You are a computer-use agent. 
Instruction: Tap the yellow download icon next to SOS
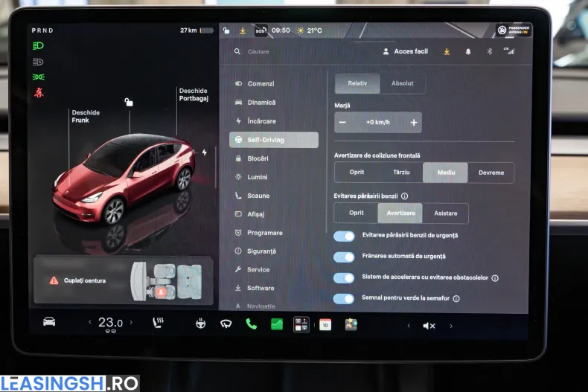[243, 30]
